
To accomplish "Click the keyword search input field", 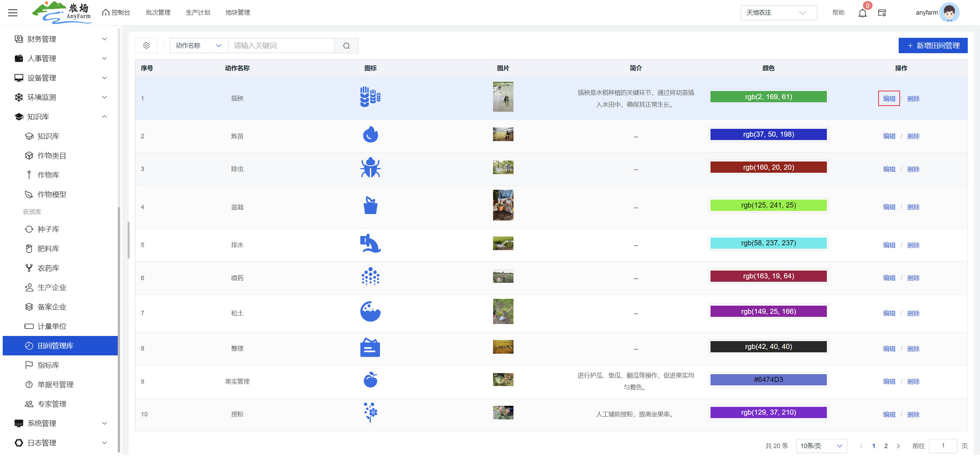I will click(281, 46).
